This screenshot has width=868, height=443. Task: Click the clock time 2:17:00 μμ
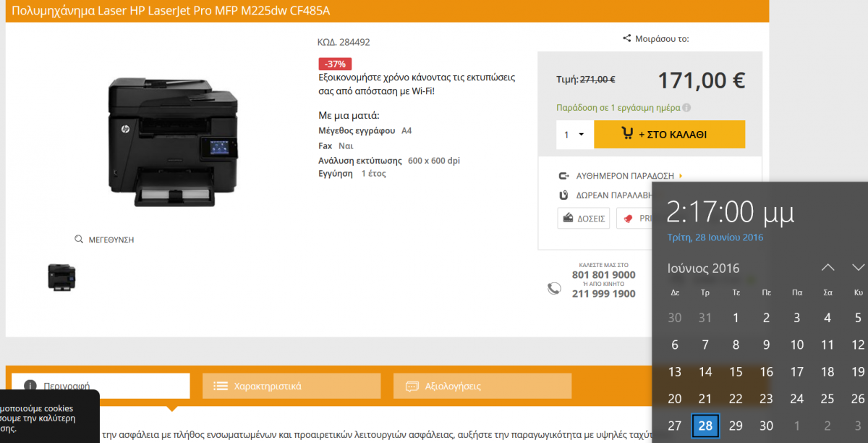coord(731,212)
